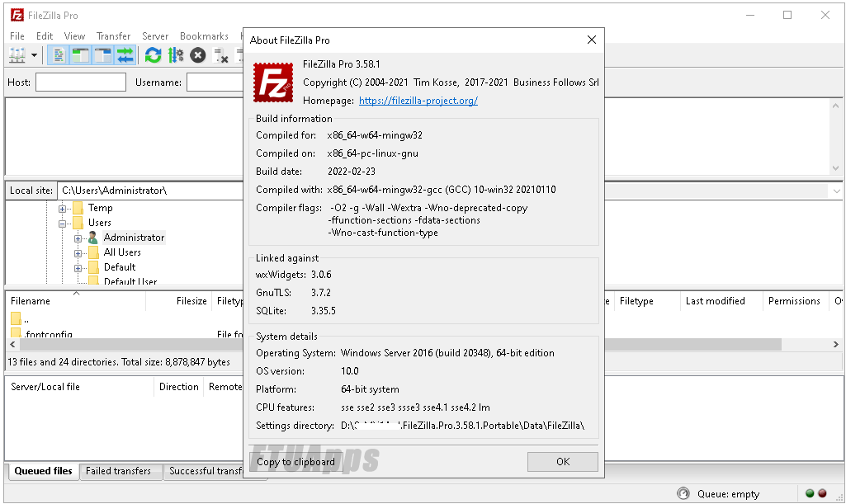846x504 pixels.
Task: Click the Server/Local file column header
Action: click(x=80, y=387)
